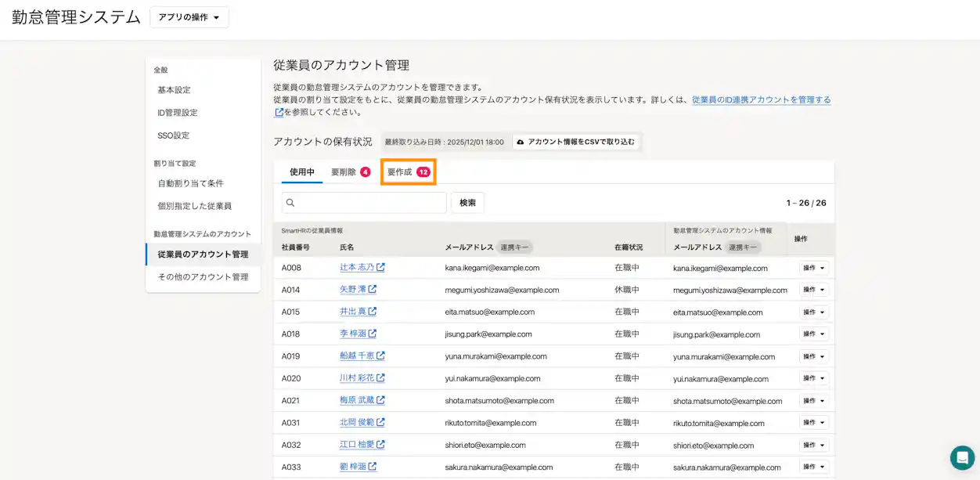Screen dimensions: 980x480
Task: Open the 操作 dropdown for row A008
Action: point(814,267)
